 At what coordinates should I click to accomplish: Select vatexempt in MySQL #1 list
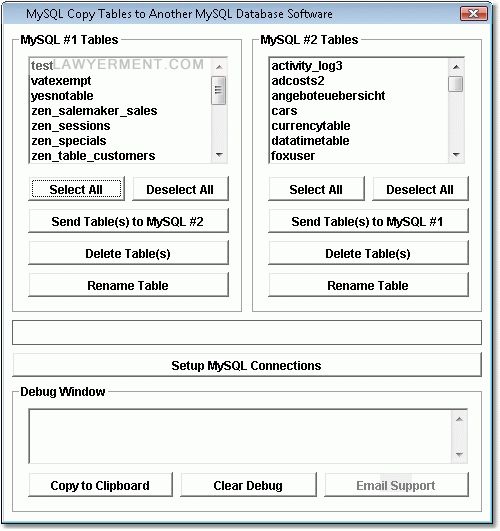(x=121, y=81)
